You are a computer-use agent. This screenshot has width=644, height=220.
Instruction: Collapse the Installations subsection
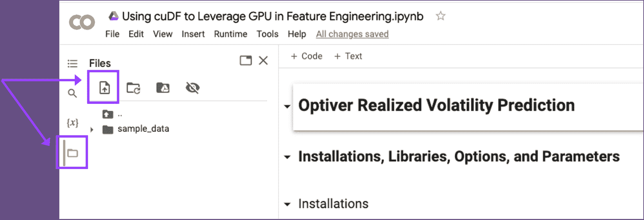coord(287,204)
